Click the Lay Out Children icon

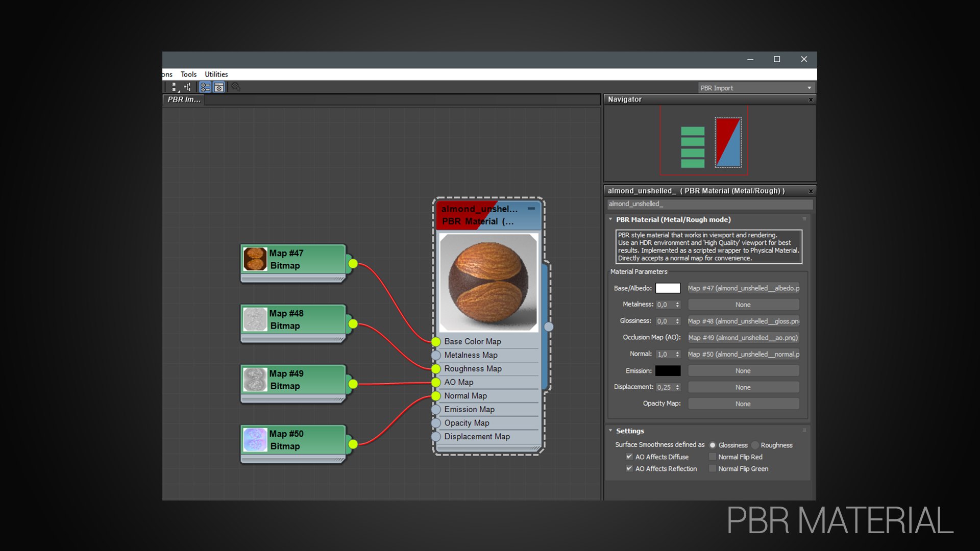click(187, 87)
